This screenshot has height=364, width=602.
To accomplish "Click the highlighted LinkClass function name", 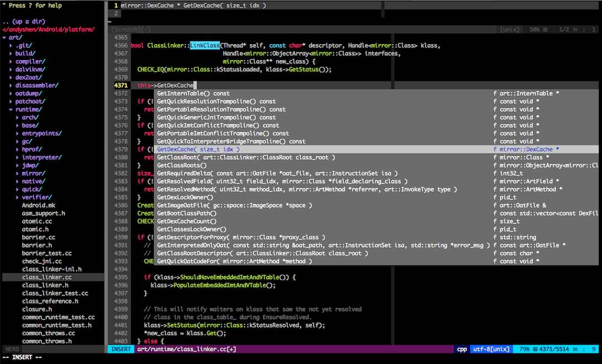I will coord(205,46).
